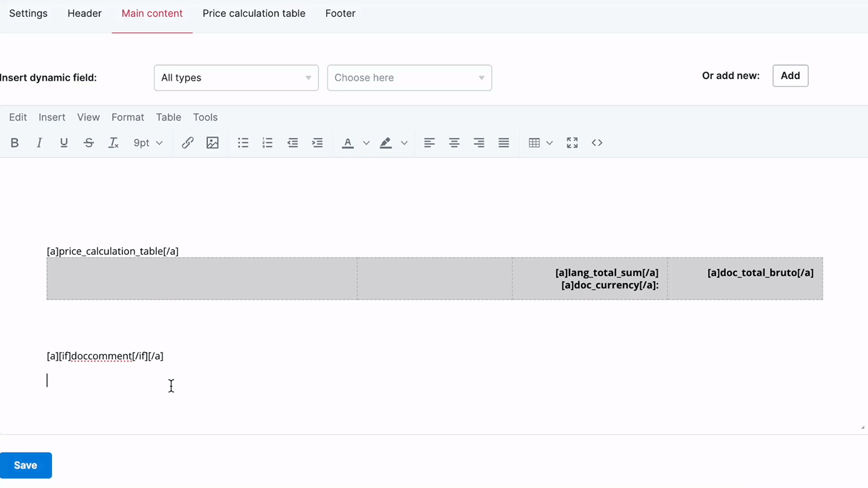Image resolution: width=868 pixels, height=488 pixels.
Task: Toggle italic formatting
Action: tap(39, 143)
